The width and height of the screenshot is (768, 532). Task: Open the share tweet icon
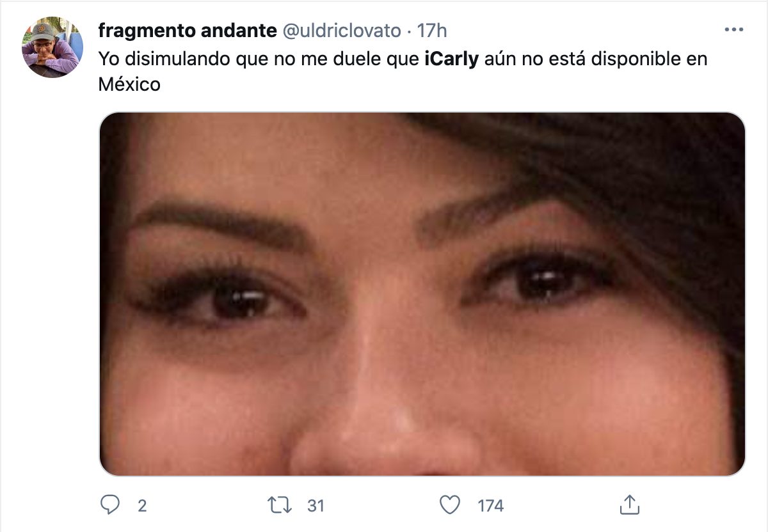(x=629, y=505)
